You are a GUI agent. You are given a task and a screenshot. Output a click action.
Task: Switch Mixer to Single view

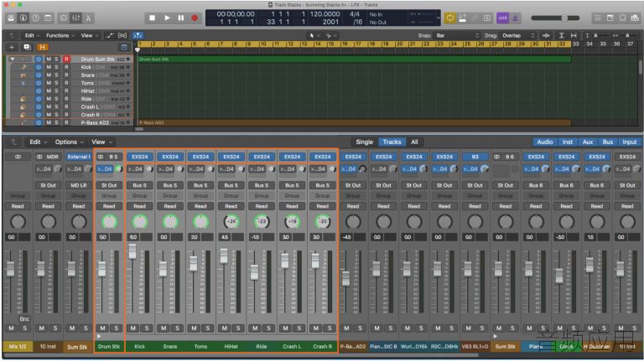364,142
